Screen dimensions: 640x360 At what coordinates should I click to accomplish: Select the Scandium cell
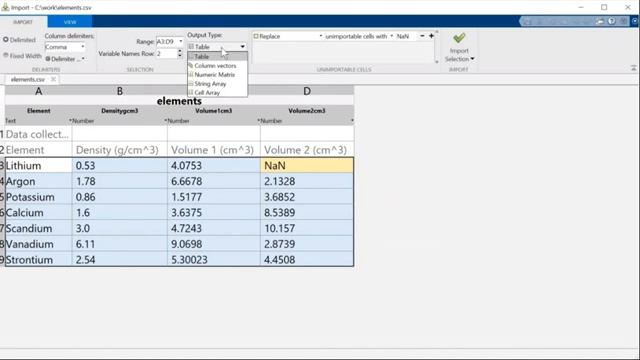coord(38,228)
